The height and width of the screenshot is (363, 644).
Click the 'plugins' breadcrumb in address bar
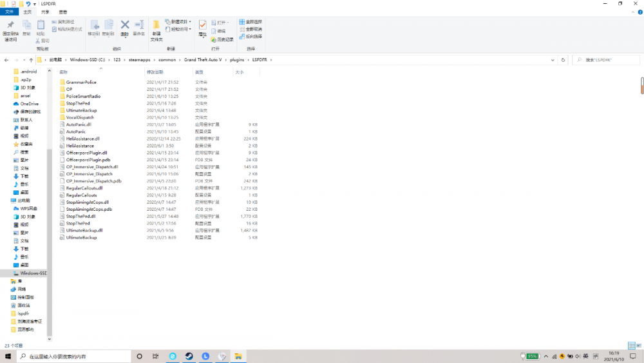237,60
